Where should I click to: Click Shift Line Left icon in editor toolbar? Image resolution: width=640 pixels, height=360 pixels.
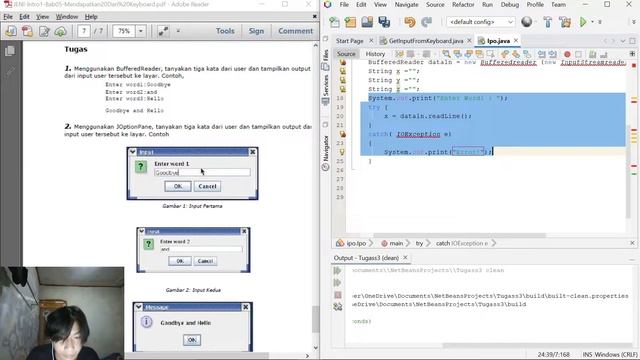pyautogui.click(x=542, y=54)
